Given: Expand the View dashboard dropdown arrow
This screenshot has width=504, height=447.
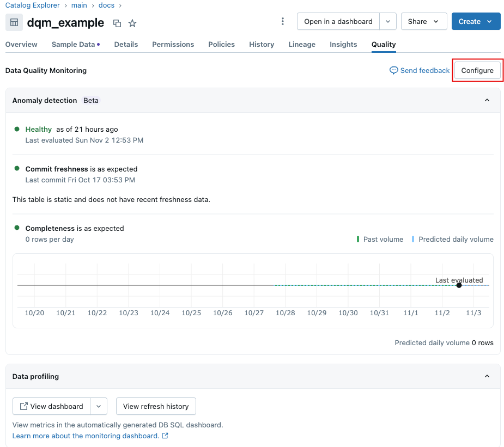Looking at the screenshot, I should 99,406.
